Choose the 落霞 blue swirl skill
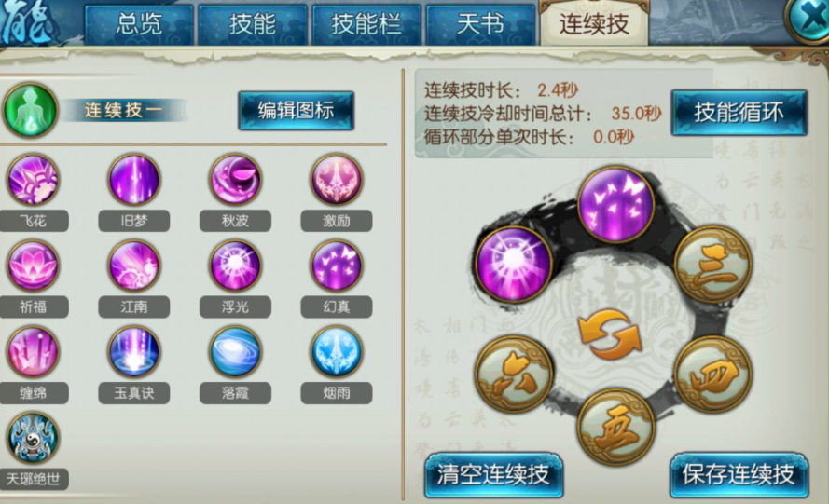The image size is (829, 504). click(x=235, y=352)
